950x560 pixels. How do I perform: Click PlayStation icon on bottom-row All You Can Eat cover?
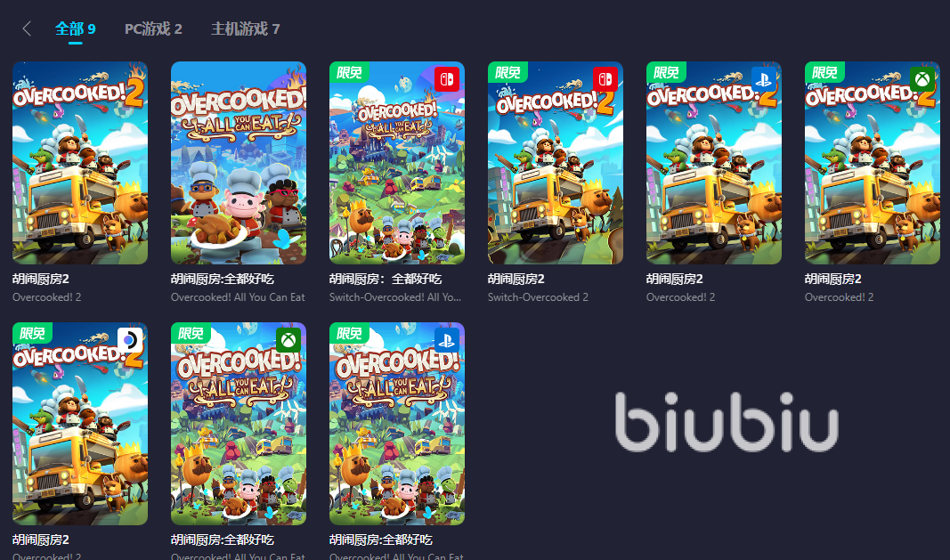[x=447, y=340]
